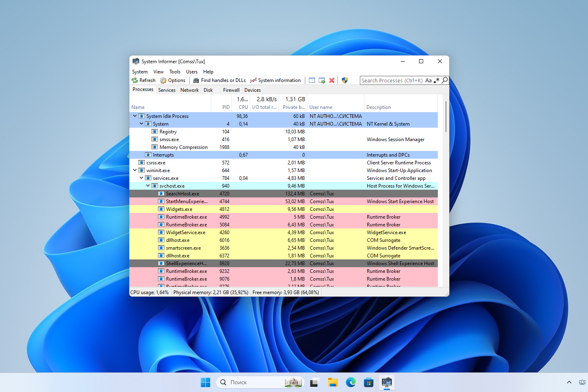Screen dimensions: 588x392
Task: Select the Processes tab
Action: 143,89
